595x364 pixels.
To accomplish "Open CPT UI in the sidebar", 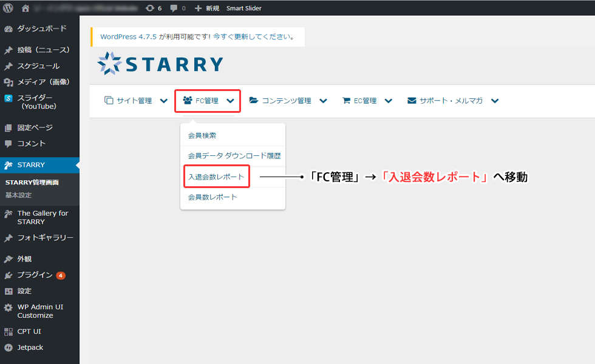I will pos(29,331).
